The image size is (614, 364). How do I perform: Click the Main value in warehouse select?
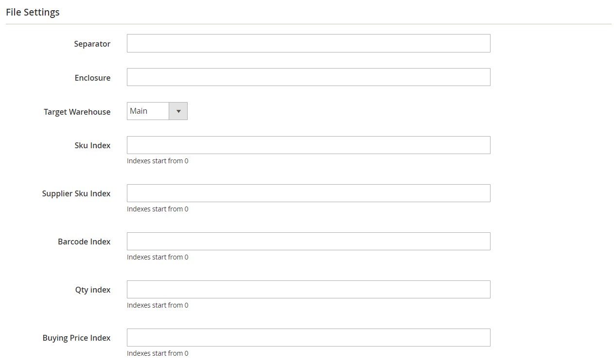(x=139, y=111)
